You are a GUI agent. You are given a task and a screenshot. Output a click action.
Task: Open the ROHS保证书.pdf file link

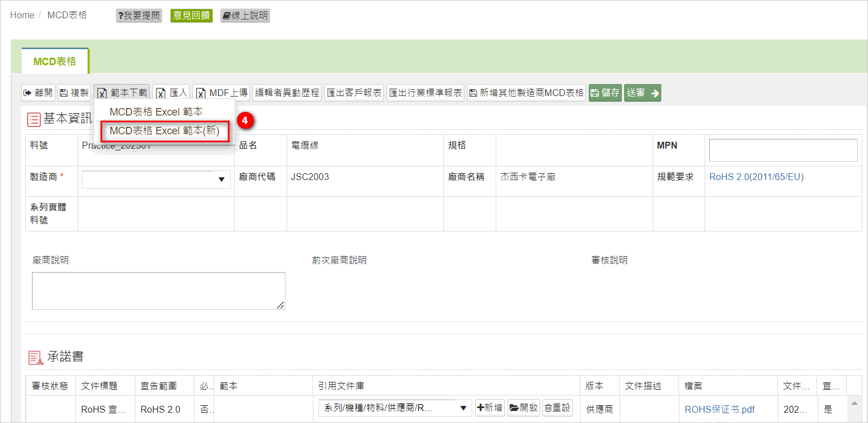click(x=720, y=409)
